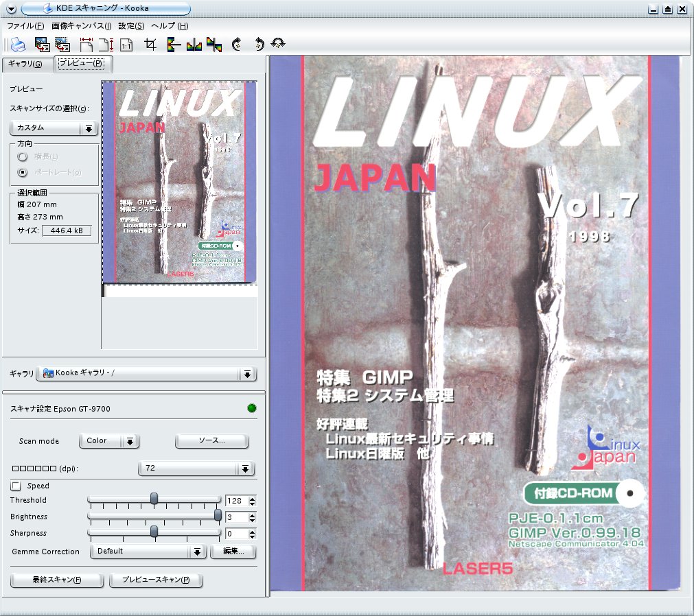The width and height of the screenshot is (694, 616).
Task: Run OCR on the selection
Action: (62, 44)
